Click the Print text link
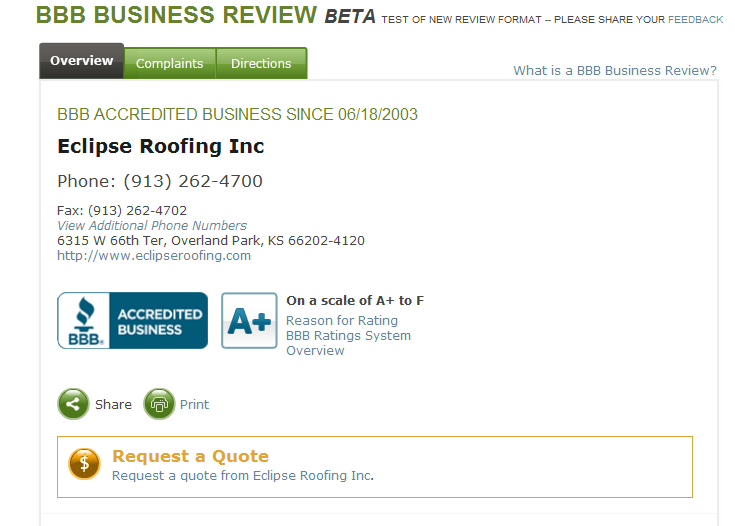This screenshot has height=526, width=735. point(195,405)
